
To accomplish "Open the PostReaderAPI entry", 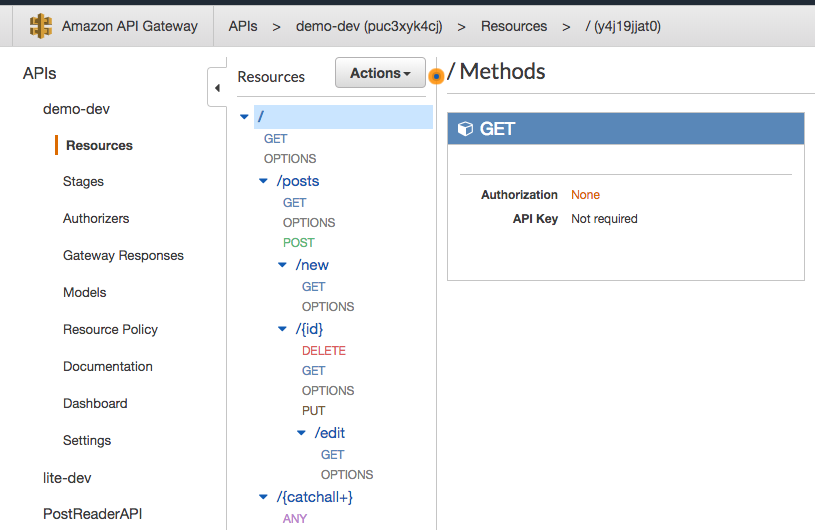I will coord(92,514).
